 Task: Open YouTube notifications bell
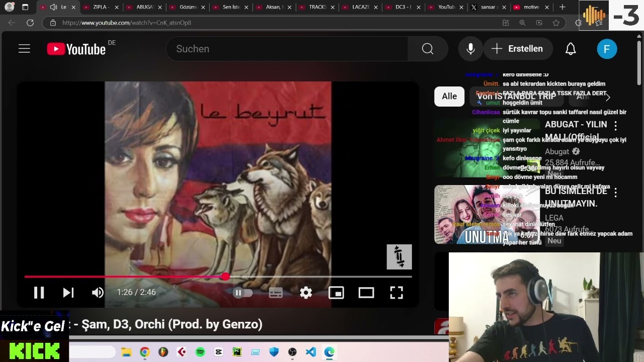(570, 49)
